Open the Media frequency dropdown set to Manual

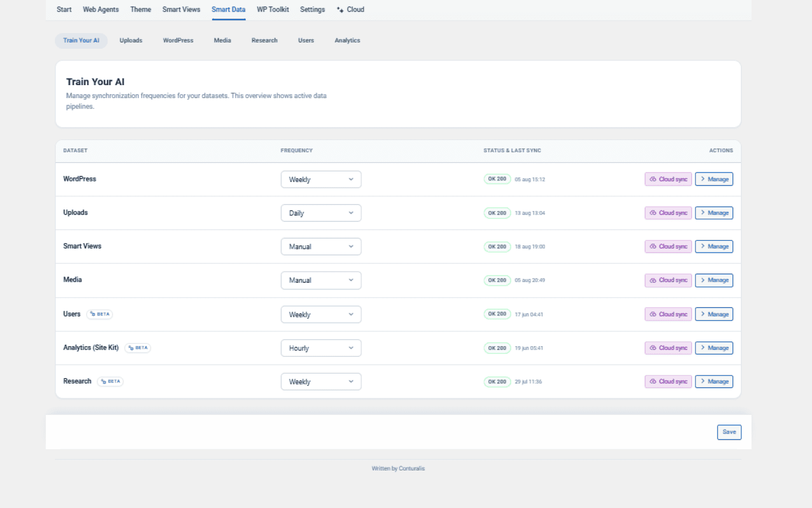click(321, 280)
